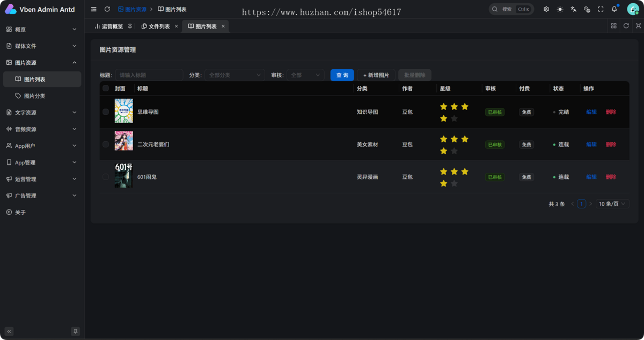
Task: Select the checkbox for 二次元老婆们 row
Action: 106,144
